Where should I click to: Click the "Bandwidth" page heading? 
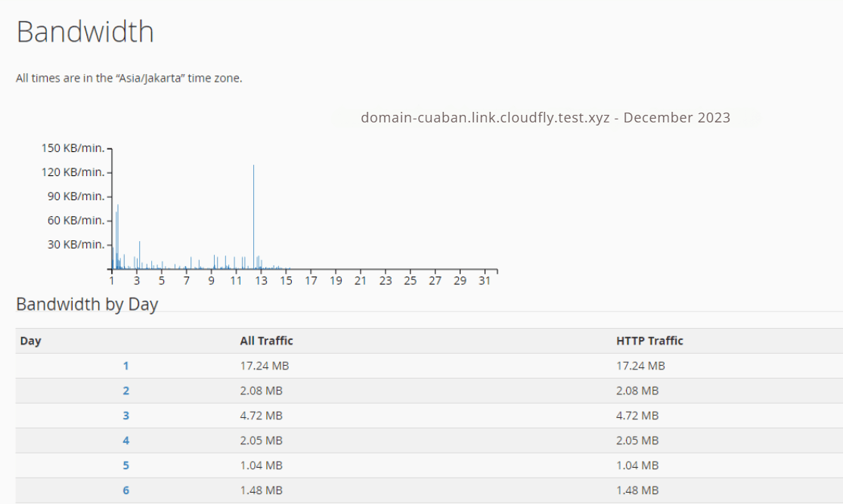[85, 32]
